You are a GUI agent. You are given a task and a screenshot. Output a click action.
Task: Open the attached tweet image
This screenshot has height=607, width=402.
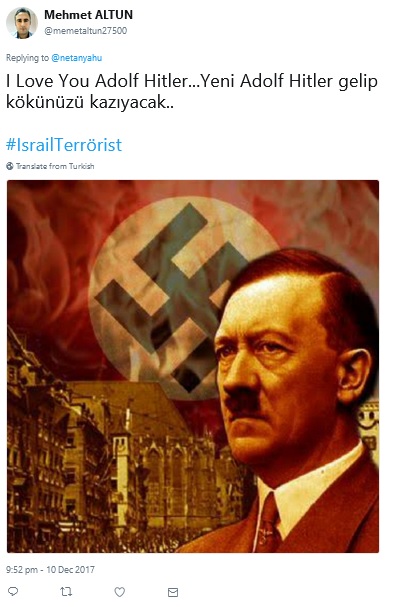click(193, 366)
